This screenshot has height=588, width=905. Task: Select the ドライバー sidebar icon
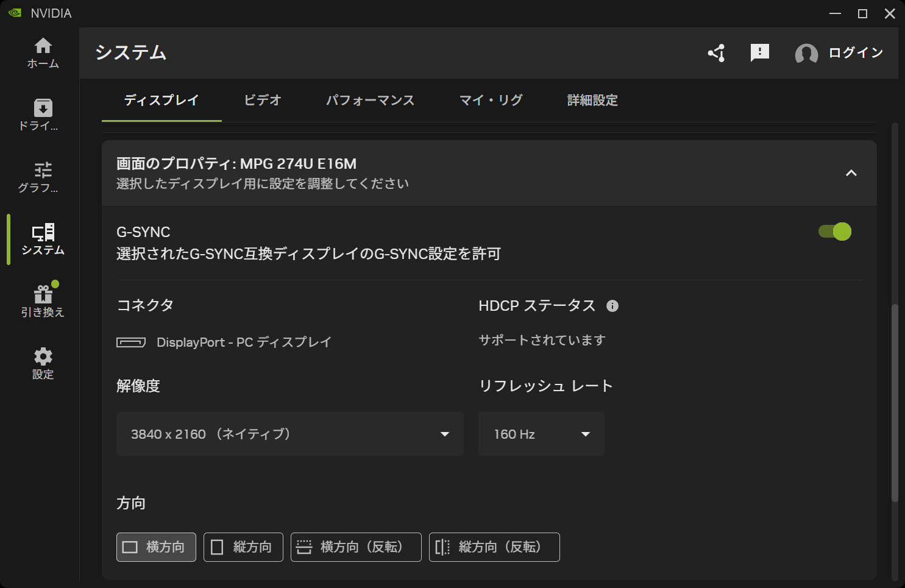(43, 115)
